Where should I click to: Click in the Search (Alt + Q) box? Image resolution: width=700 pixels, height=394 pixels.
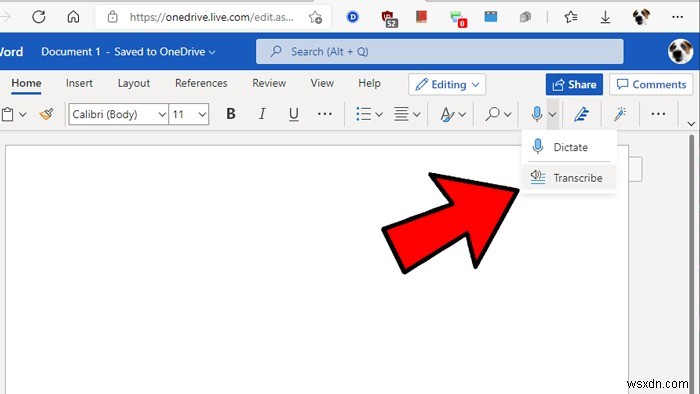(x=440, y=52)
